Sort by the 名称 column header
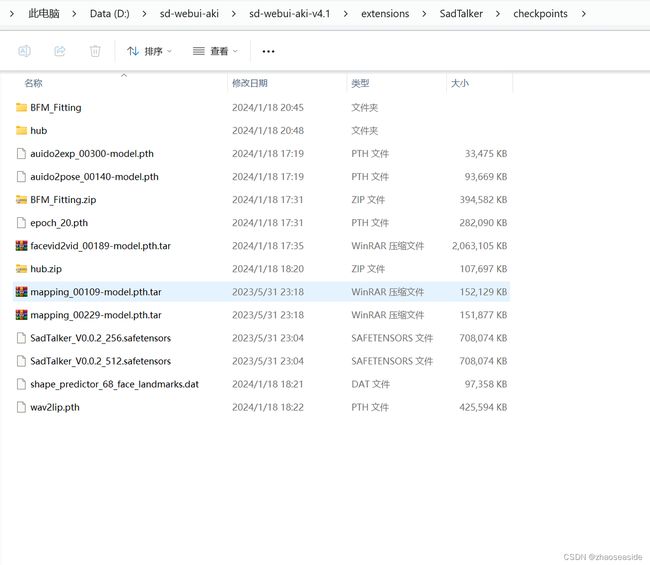The image size is (650, 565). (x=34, y=83)
